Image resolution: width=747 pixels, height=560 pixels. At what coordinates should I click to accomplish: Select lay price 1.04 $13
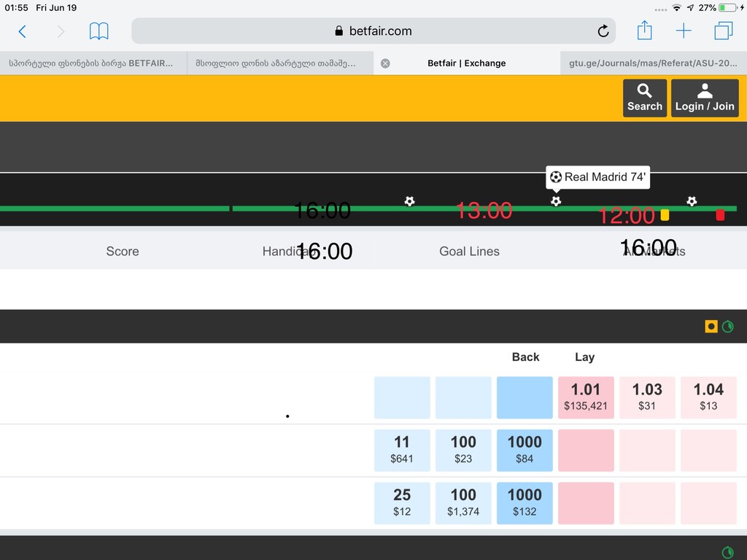tap(708, 397)
